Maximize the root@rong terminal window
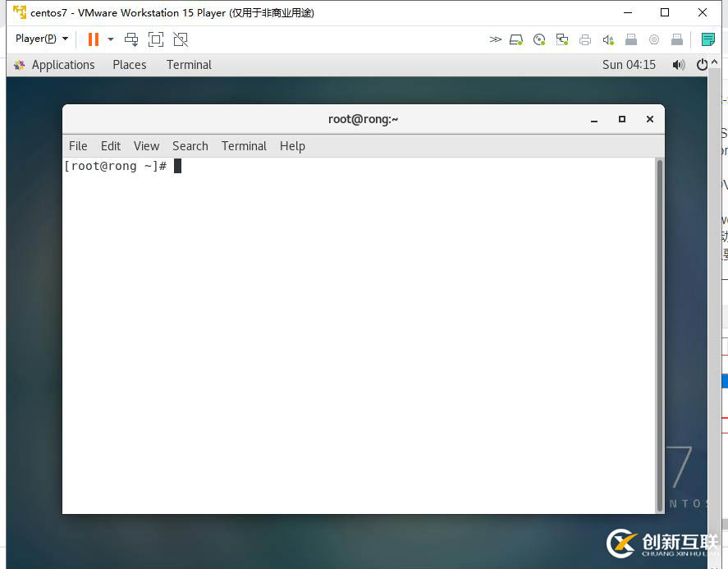The width and height of the screenshot is (728, 569). [x=621, y=119]
